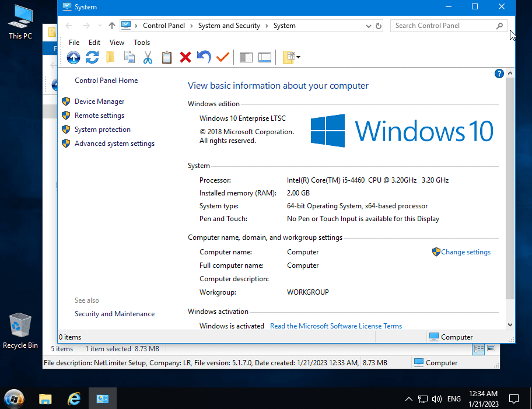The image size is (532, 409).
Task: Click the Copy toolbar icon
Action: click(129, 57)
